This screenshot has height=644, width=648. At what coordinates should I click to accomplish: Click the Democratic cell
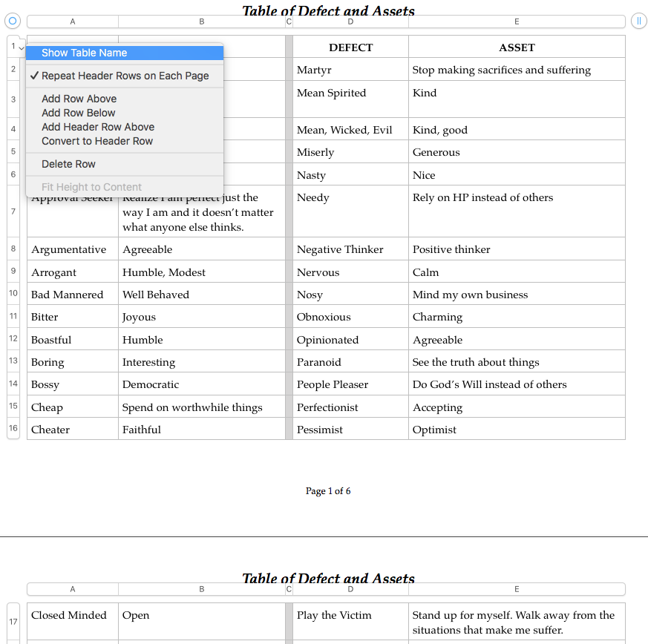click(202, 384)
